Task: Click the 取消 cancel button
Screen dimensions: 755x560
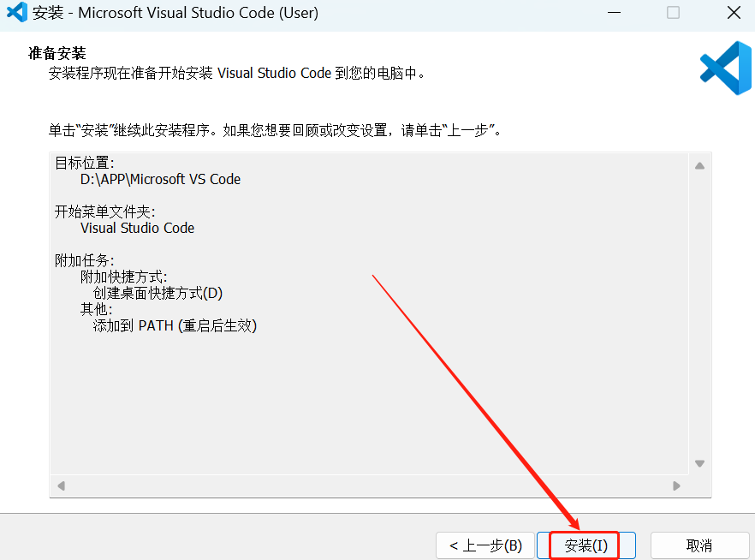Action: (699, 545)
